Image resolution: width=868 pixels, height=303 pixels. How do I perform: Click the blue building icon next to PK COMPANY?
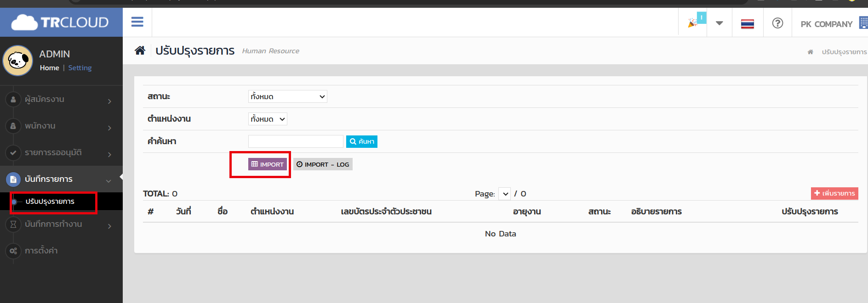coord(863,22)
